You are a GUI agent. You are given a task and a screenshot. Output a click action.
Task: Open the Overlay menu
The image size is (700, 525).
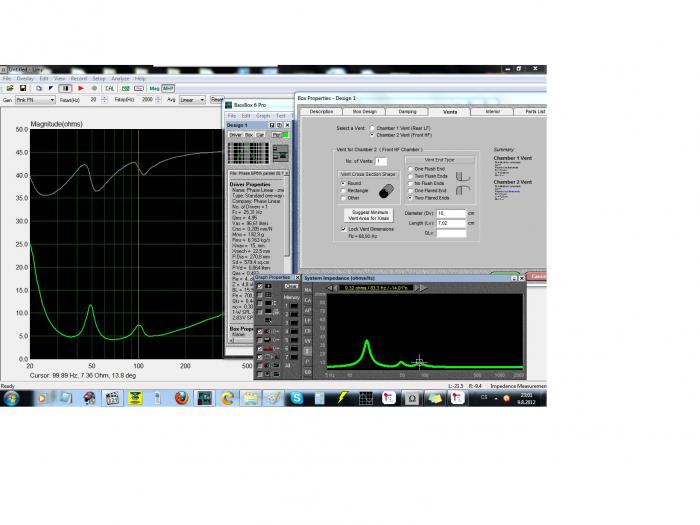click(x=25, y=79)
